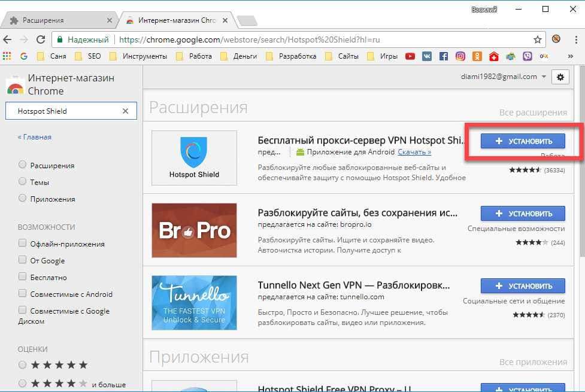Open the Работа bookmarks folder

194,56
